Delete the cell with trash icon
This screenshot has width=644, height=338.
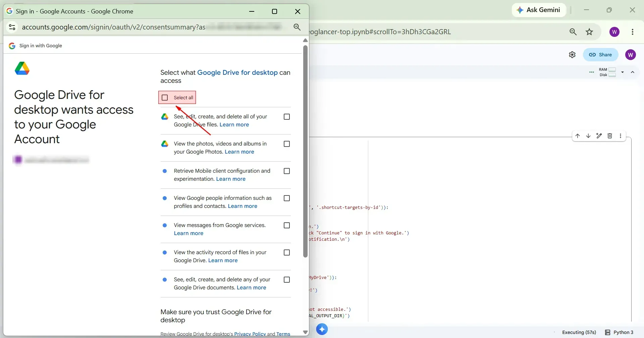pyautogui.click(x=610, y=136)
